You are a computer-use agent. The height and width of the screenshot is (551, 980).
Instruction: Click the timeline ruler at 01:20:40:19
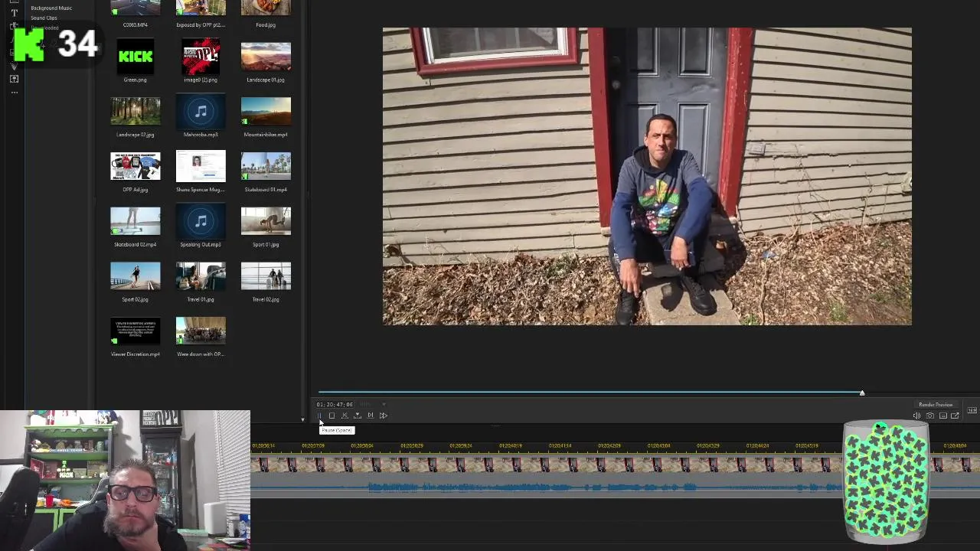[x=511, y=445]
